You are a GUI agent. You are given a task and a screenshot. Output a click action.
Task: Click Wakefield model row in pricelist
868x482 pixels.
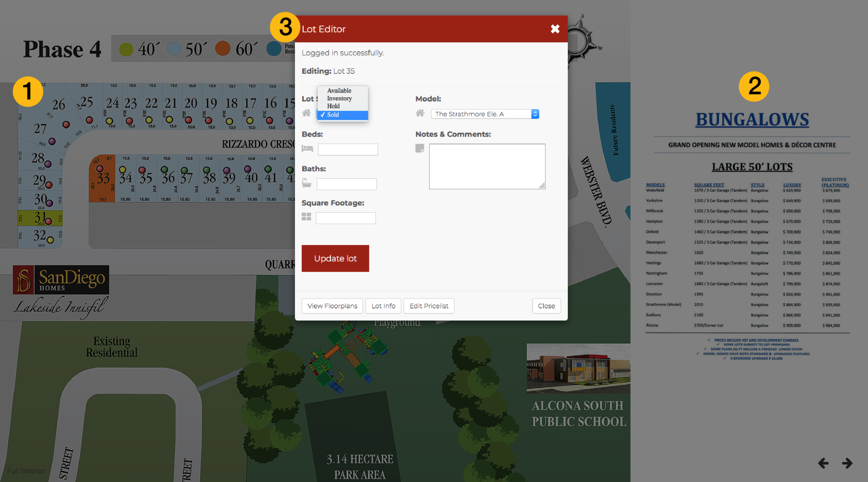[743, 190]
